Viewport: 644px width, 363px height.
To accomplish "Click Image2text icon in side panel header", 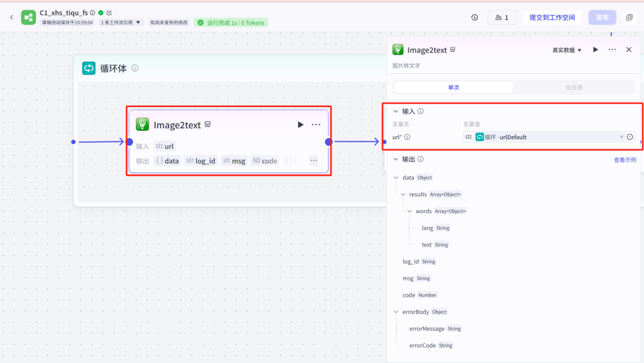I will pyautogui.click(x=398, y=50).
